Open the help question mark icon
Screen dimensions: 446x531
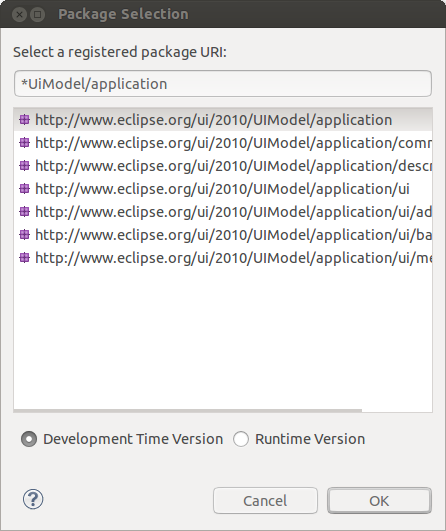[x=33, y=499]
